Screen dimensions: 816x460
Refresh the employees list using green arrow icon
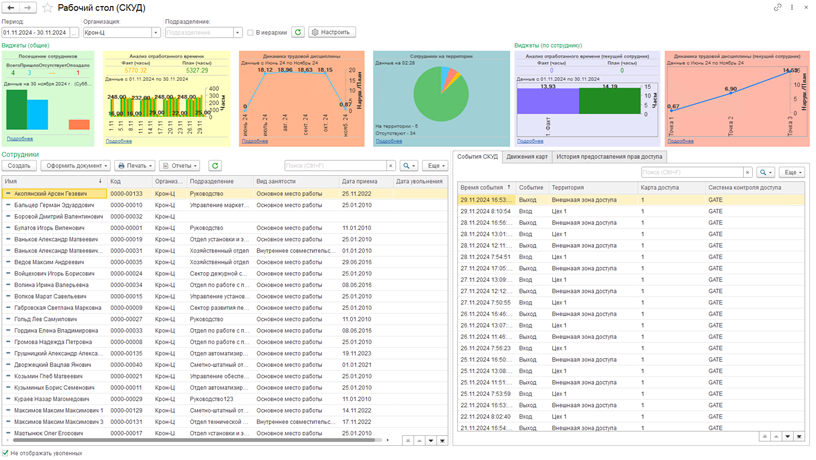(x=215, y=166)
